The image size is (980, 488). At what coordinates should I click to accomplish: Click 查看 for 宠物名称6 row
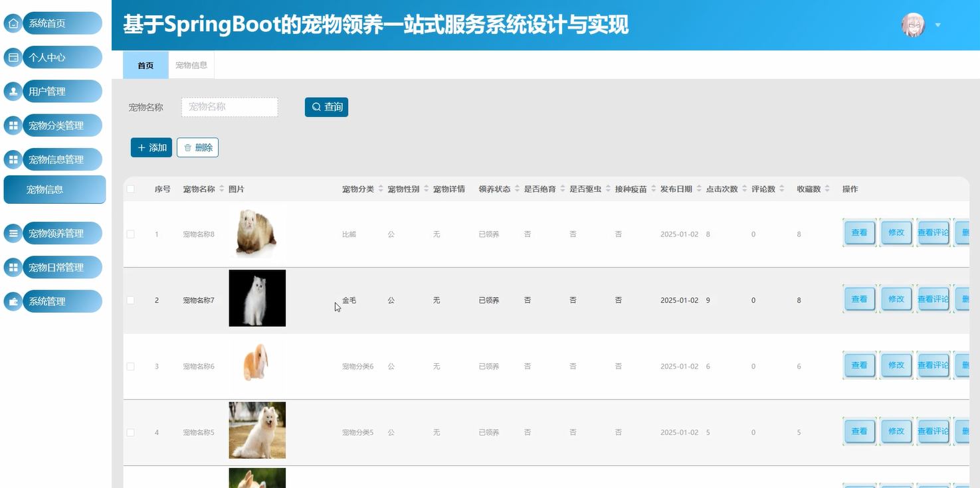click(x=859, y=365)
